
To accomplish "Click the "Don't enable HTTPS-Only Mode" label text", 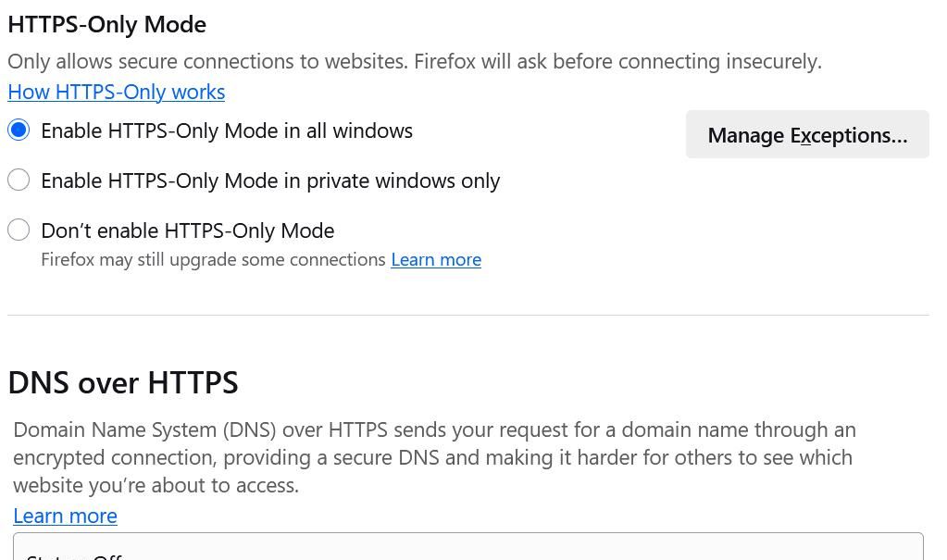I will (187, 230).
